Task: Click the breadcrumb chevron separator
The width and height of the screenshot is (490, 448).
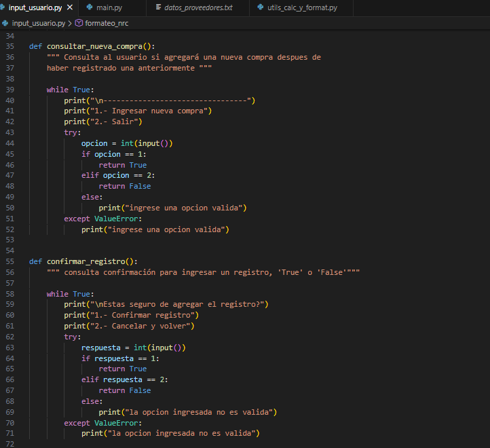Action: (x=70, y=22)
